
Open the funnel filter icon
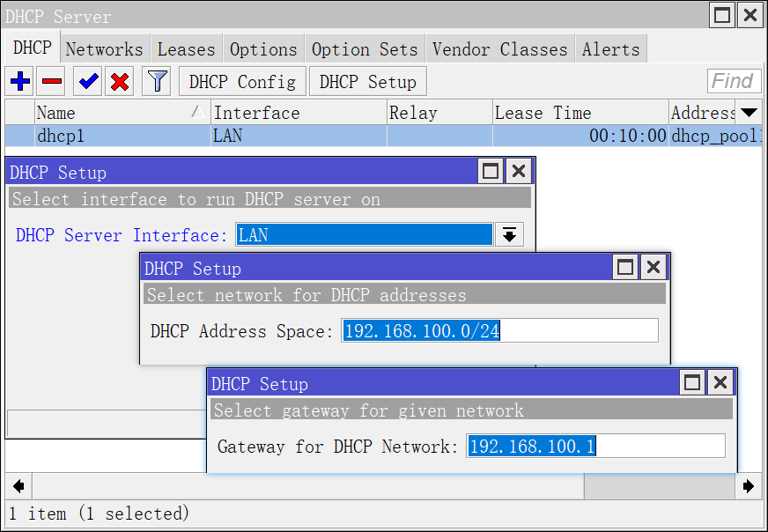(x=157, y=82)
